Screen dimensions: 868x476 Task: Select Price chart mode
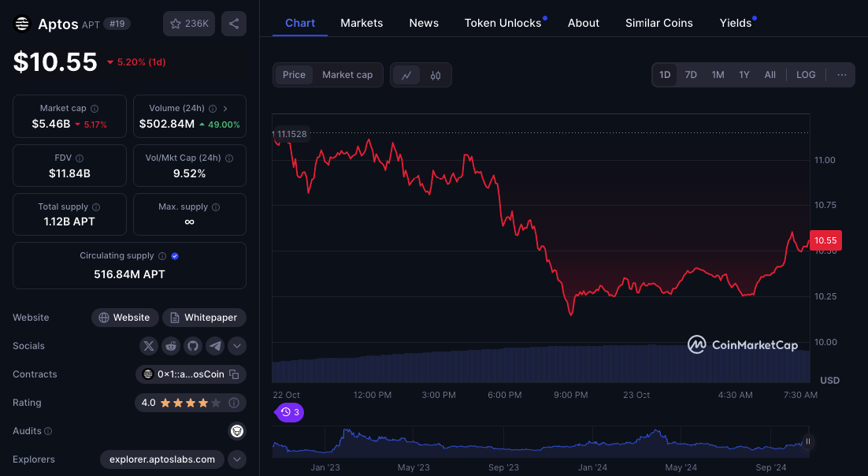click(294, 75)
